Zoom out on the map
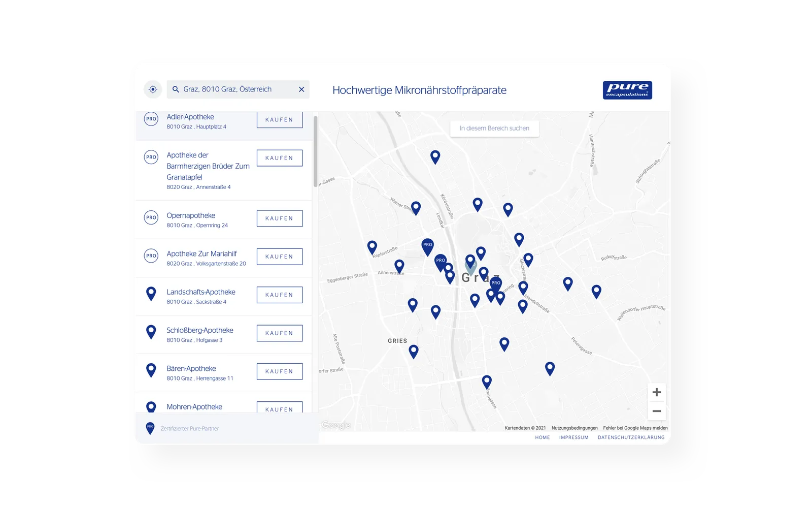The width and height of the screenshot is (812, 508). pyautogui.click(x=656, y=411)
